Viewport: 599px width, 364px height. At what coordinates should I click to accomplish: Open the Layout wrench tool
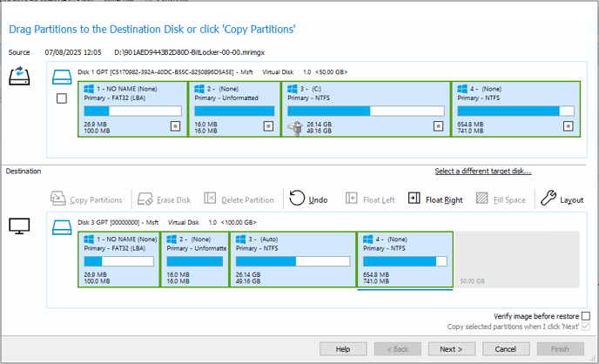[x=549, y=199]
